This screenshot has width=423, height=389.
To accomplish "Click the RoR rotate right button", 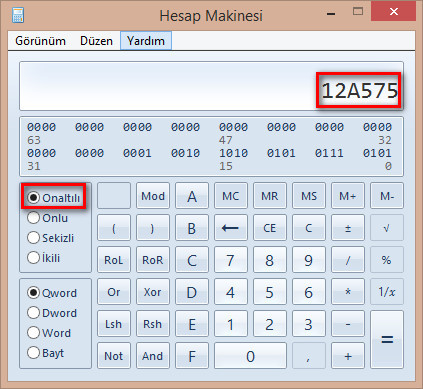I will (153, 260).
